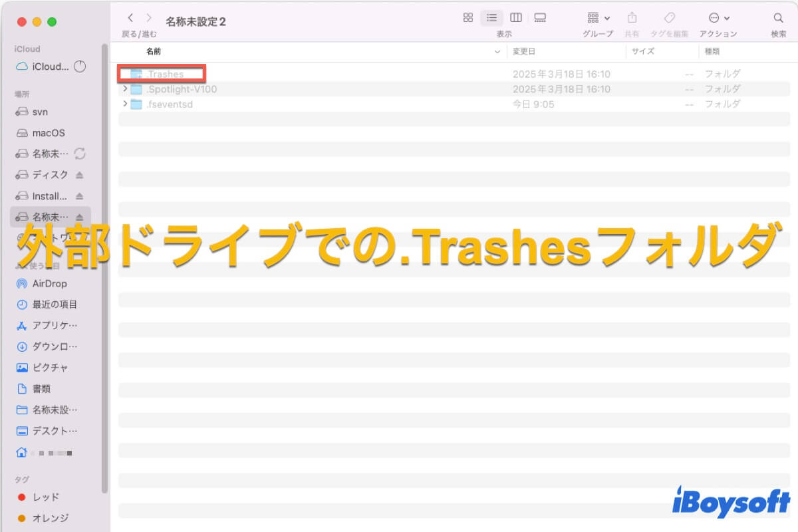Expand the .fseventsd folder disclosure triangle

125,104
